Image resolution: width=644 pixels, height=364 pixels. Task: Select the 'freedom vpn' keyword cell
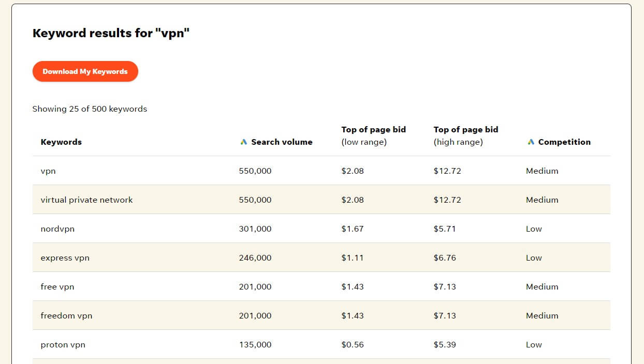pos(67,316)
